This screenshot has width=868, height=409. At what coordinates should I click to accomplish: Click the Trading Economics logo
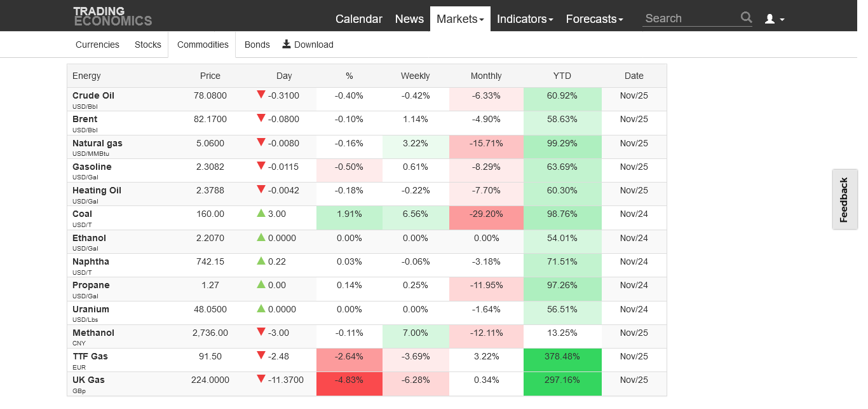pyautogui.click(x=112, y=17)
